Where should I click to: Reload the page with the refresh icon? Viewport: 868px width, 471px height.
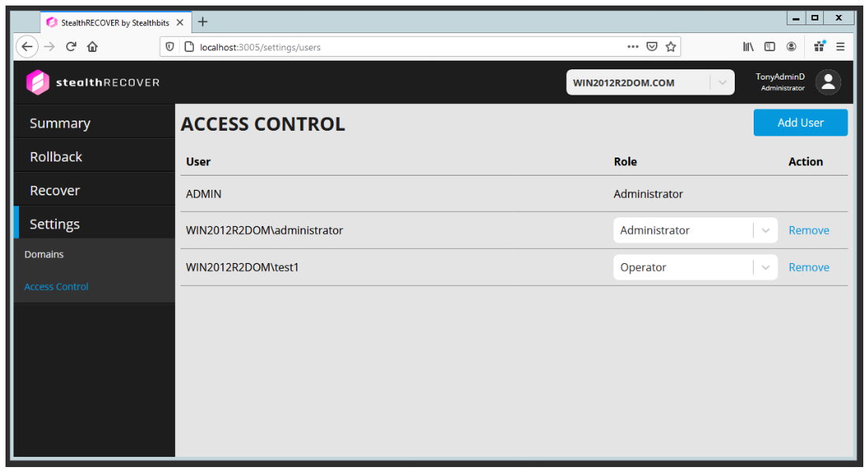pyautogui.click(x=71, y=46)
